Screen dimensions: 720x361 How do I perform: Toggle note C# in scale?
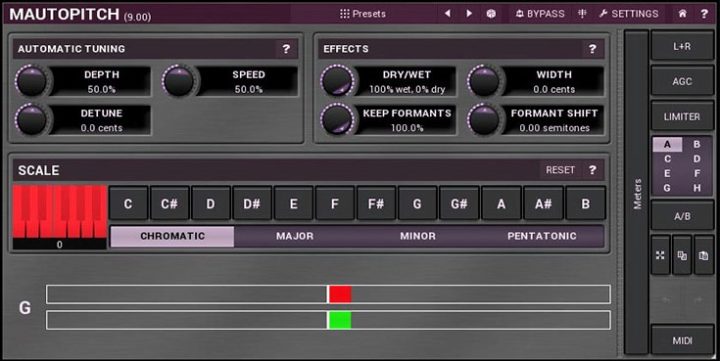coord(169,203)
